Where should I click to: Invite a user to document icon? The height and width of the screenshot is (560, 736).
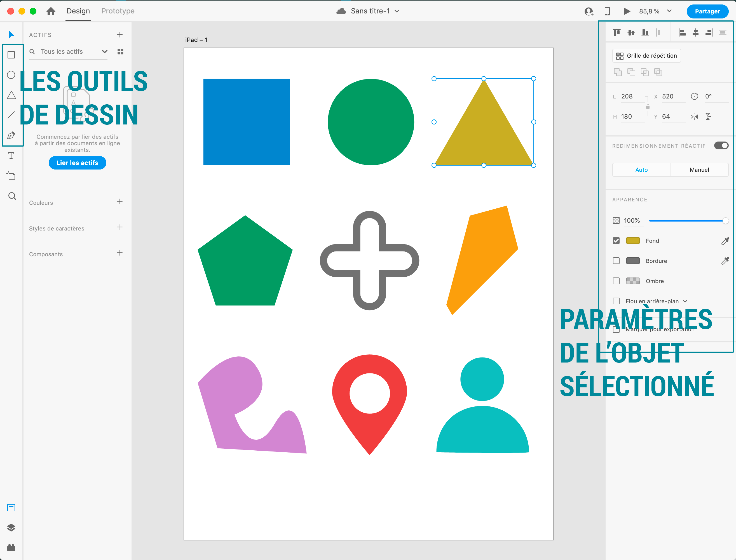point(589,11)
